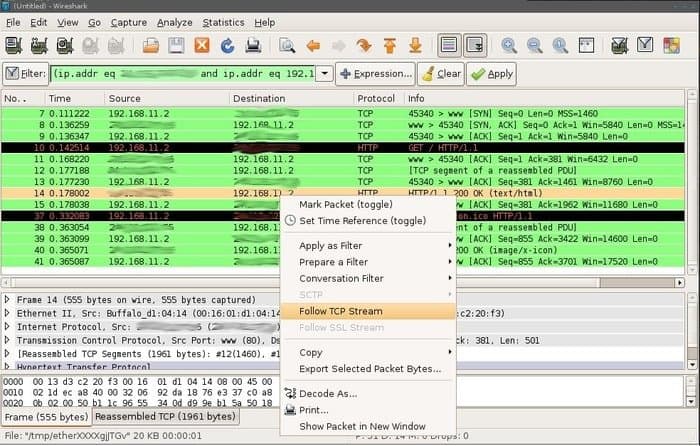The width and height of the screenshot is (700, 446).
Task: Click the go to first packet icon
Action: 390,45
